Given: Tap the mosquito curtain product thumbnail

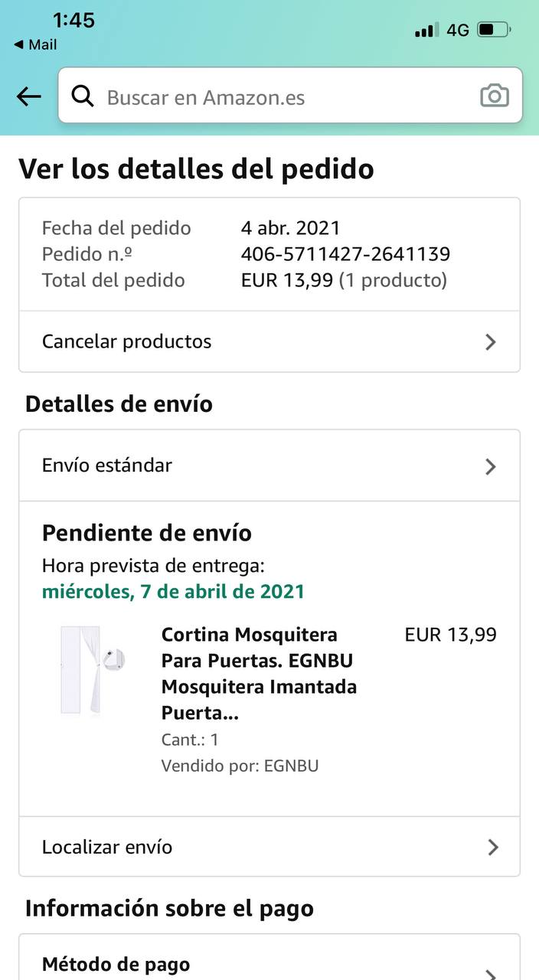Looking at the screenshot, I should pos(92,670).
